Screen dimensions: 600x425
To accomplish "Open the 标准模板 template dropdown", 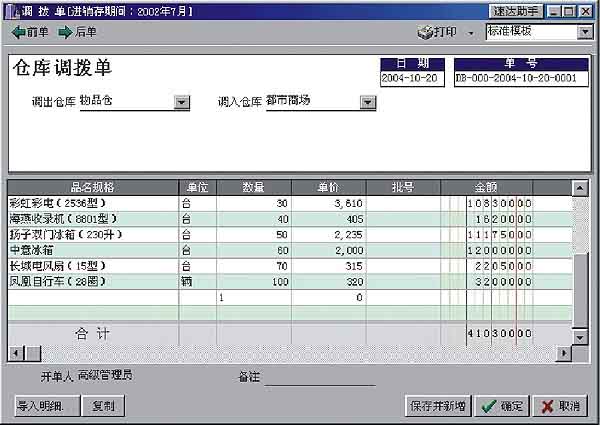I will click(585, 32).
